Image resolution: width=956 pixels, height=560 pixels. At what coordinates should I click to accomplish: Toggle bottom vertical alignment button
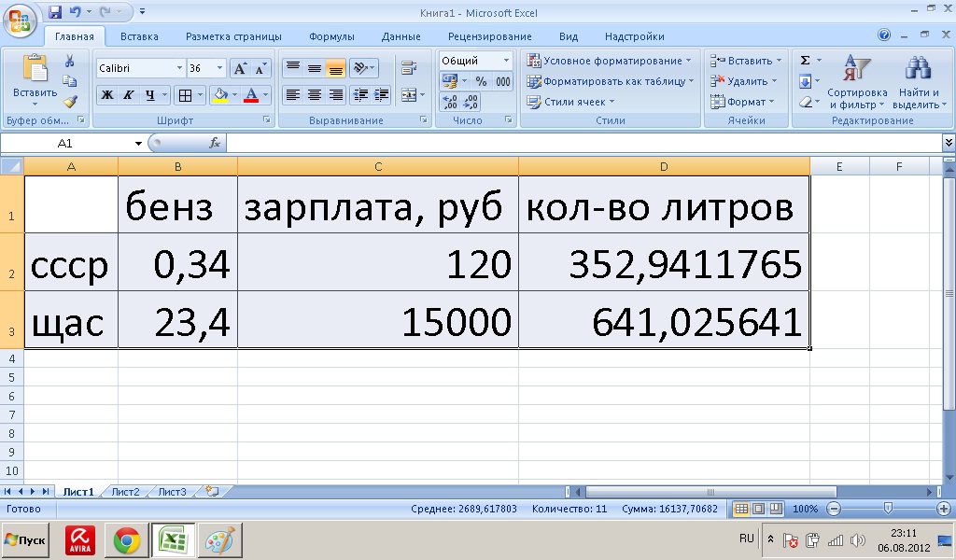(x=335, y=69)
